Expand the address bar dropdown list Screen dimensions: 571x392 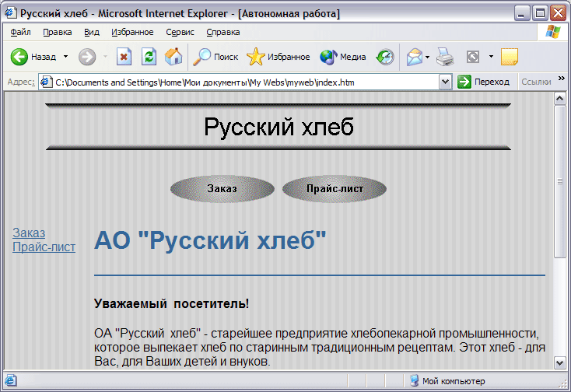(446, 82)
